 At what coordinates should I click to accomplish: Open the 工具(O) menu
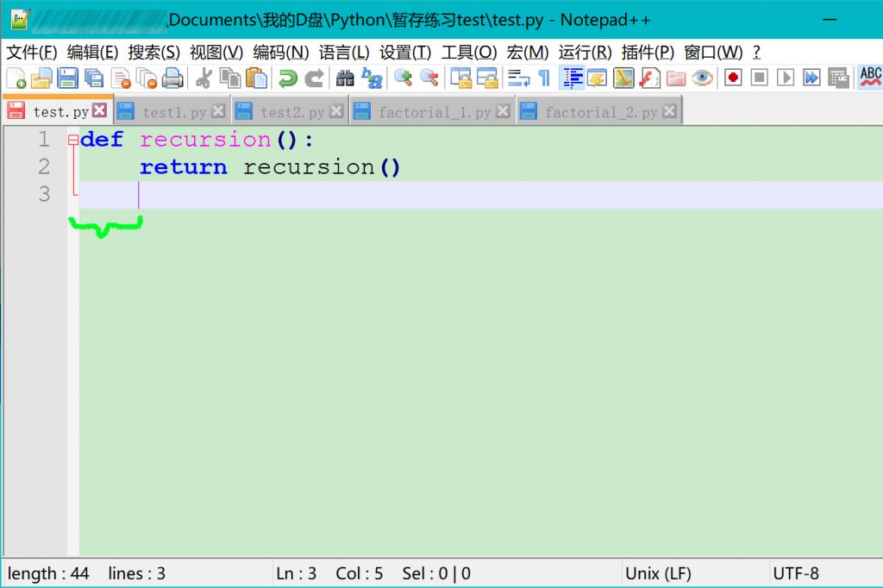pos(469,53)
